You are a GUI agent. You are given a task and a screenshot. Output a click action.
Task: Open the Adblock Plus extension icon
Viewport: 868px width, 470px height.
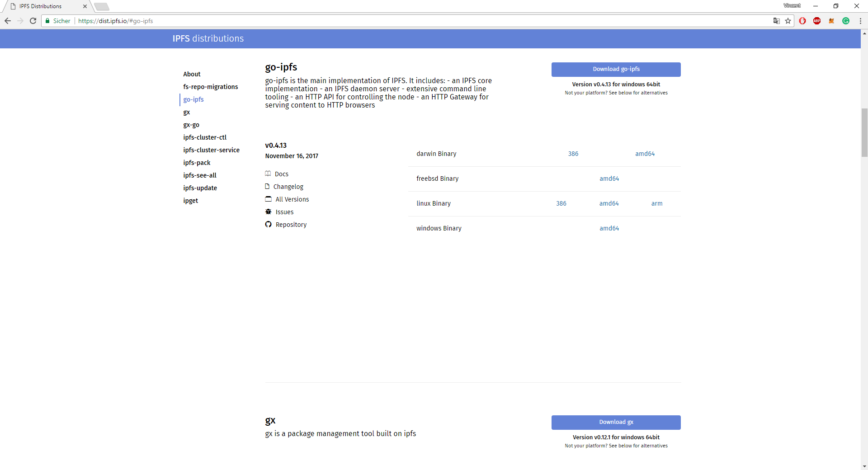(x=817, y=21)
